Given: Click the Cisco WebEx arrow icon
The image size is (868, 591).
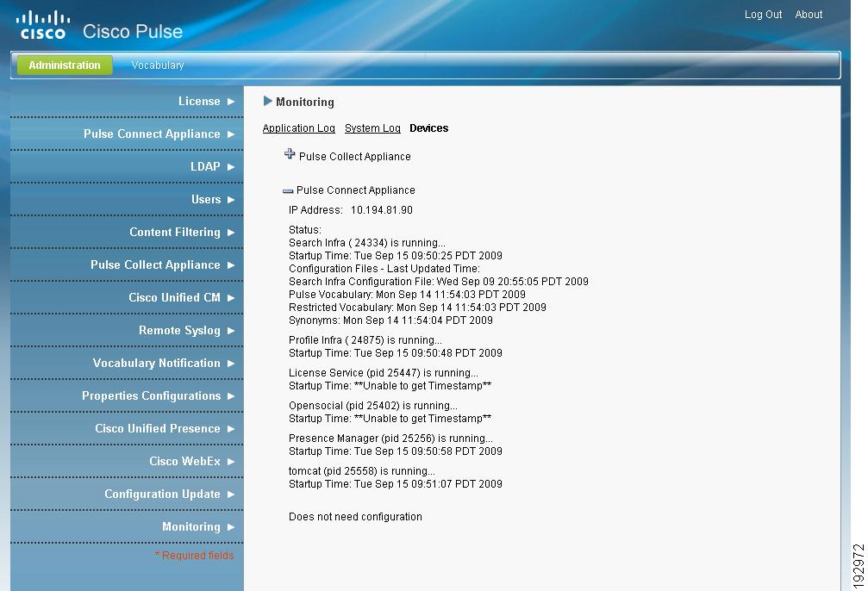Looking at the screenshot, I should click(231, 461).
